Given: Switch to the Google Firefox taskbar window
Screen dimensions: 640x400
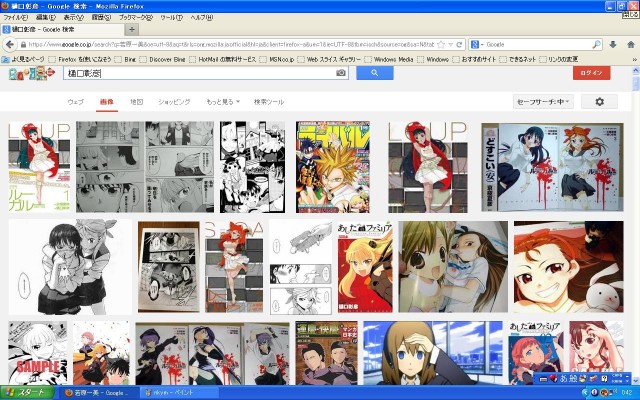Looking at the screenshot, I should 99,393.
